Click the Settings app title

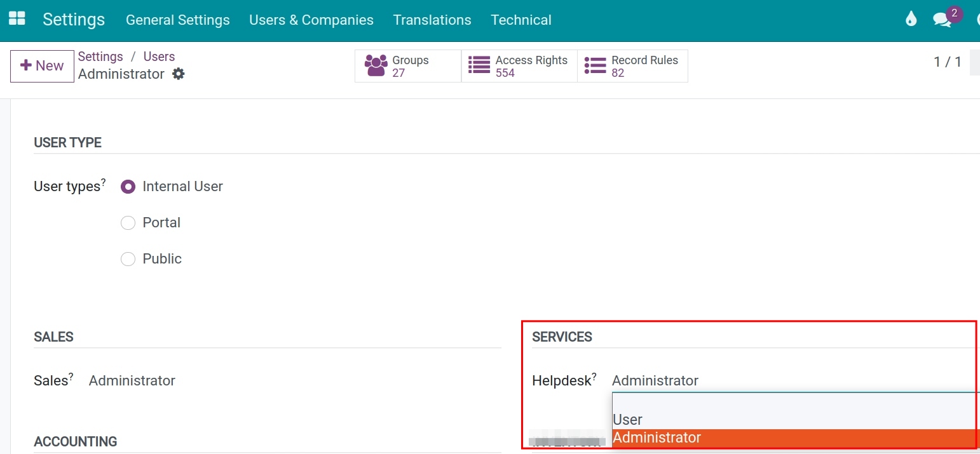pos(74,20)
